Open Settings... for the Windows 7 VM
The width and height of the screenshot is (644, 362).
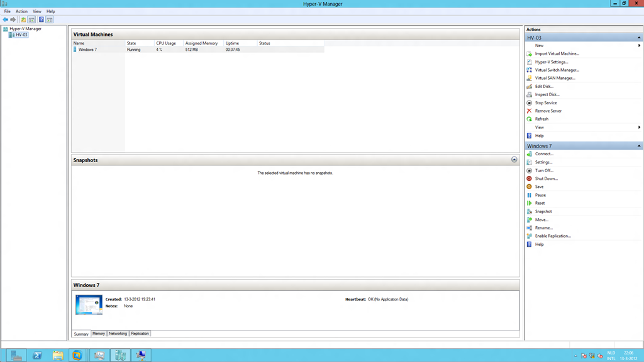pyautogui.click(x=543, y=162)
